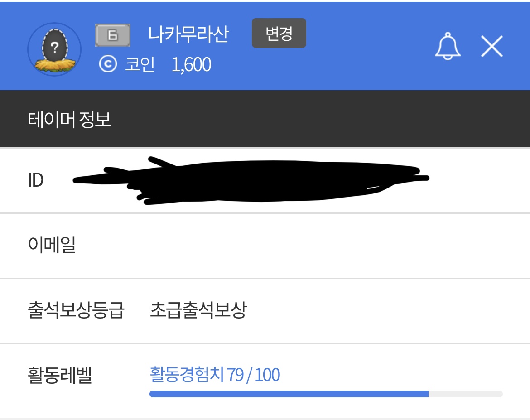The image size is (530, 420).
Task: Close the tamer info panel
Action: pyautogui.click(x=492, y=46)
